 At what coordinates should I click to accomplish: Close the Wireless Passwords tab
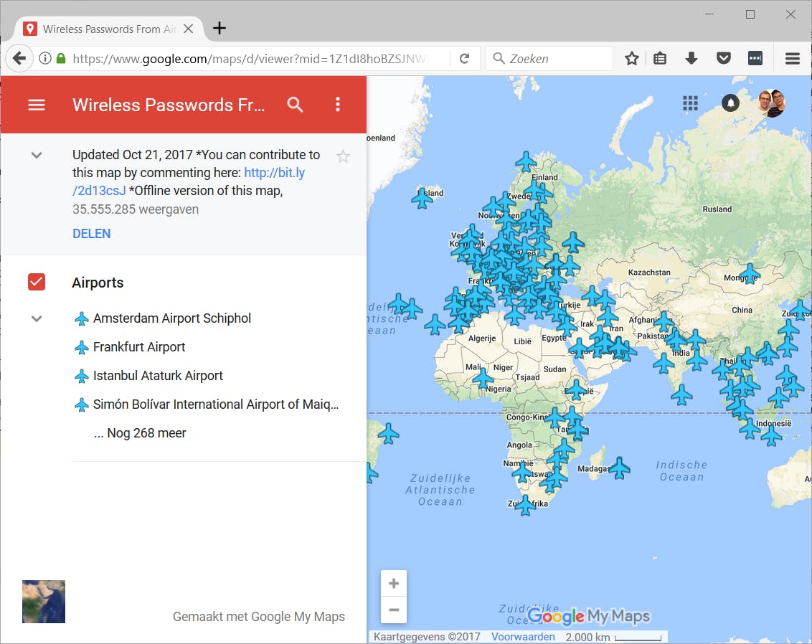tap(189, 29)
